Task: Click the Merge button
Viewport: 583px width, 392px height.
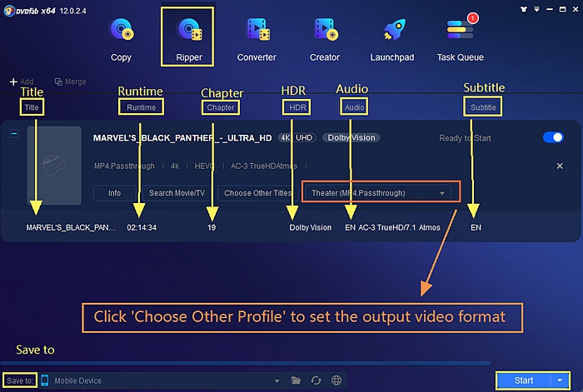Action: [70, 82]
